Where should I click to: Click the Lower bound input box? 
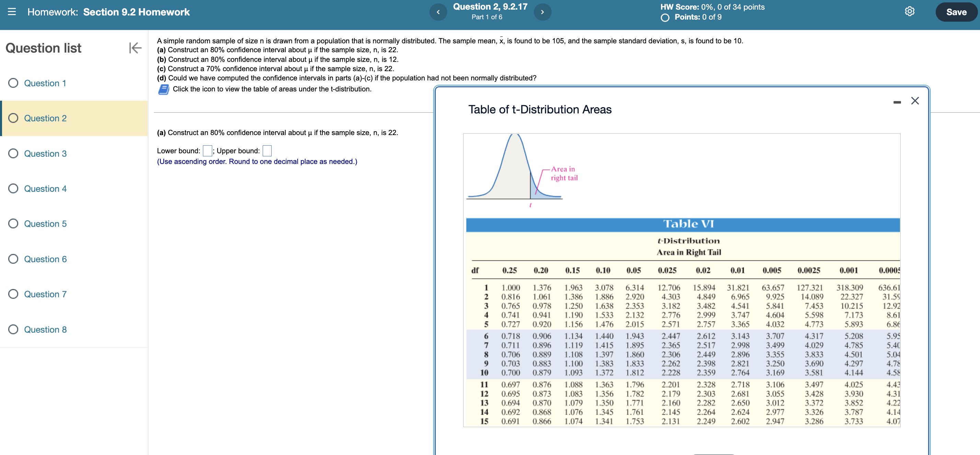click(207, 151)
